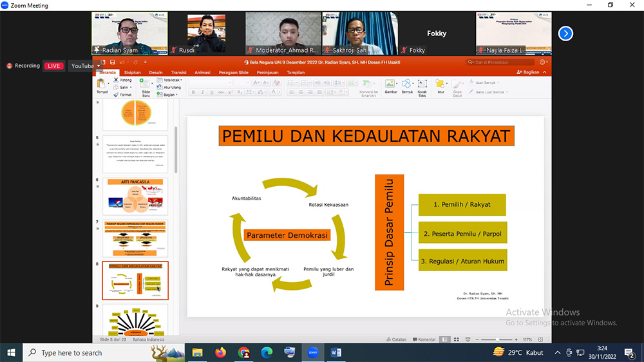The image size is (644, 362).
Task: Click the Bagikan share button
Action: coord(528,73)
